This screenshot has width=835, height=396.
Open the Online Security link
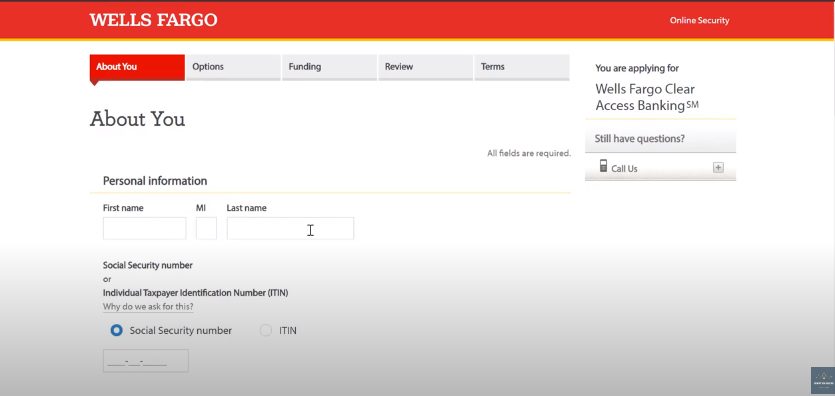click(699, 21)
